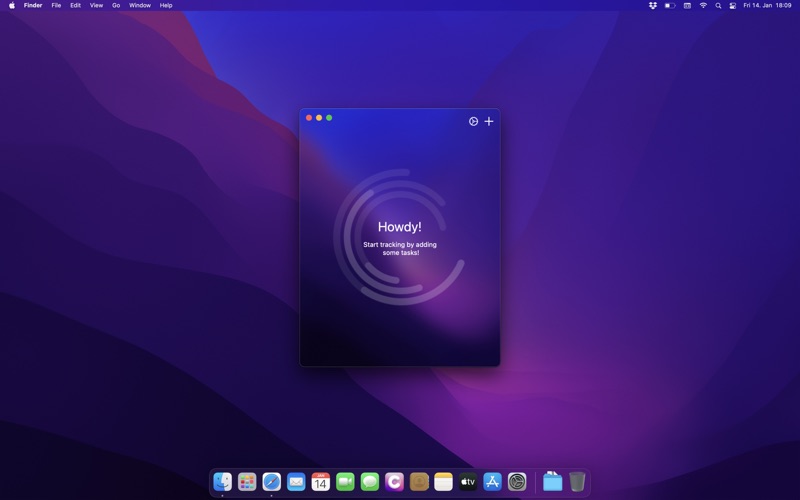Minimize the tracker window with yellow button
This screenshot has height=500, width=800.
pos(319,118)
